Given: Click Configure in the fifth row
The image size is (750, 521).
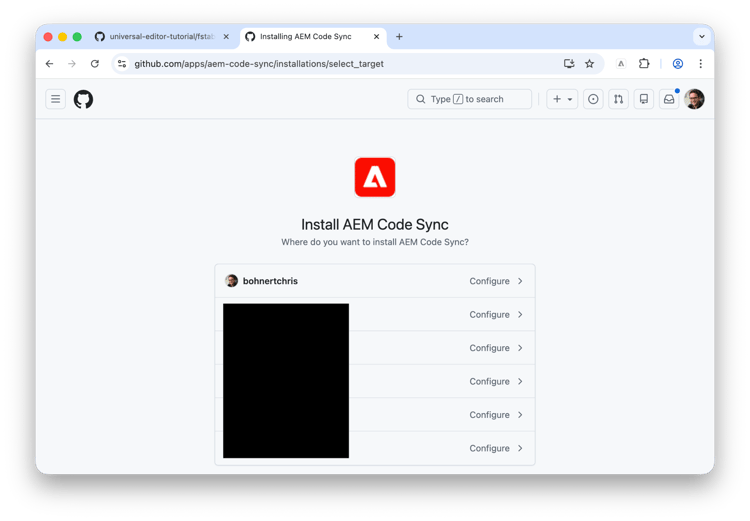Looking at the screenshot, I should [489, 415].
